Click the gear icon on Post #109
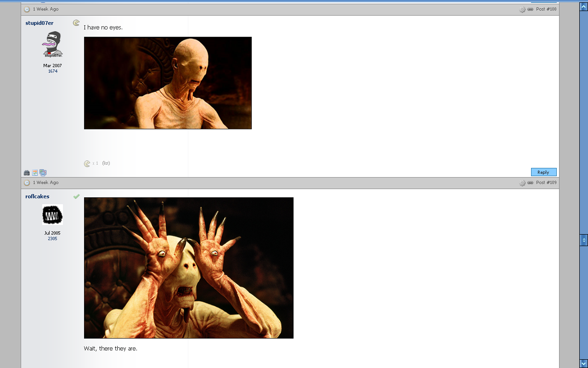The height and width of the screenshot is (368, 588). [522, 183]
